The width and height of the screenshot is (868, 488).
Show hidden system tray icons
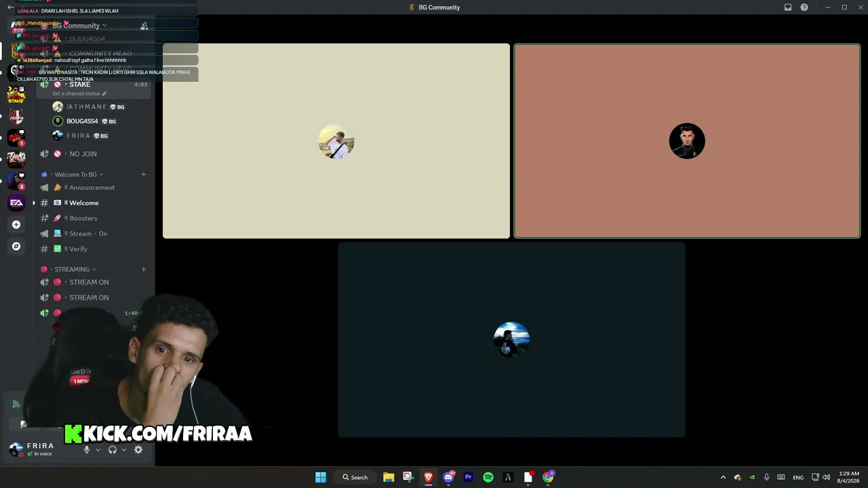[x=723, y=477]
